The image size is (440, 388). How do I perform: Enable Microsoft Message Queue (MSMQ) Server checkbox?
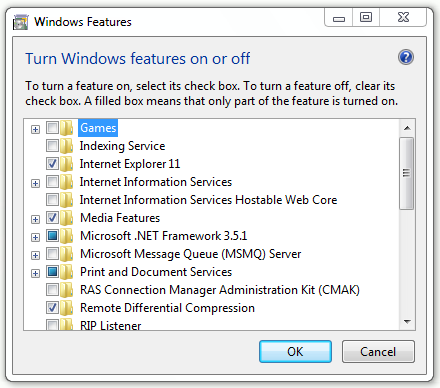tap(52, 254)
